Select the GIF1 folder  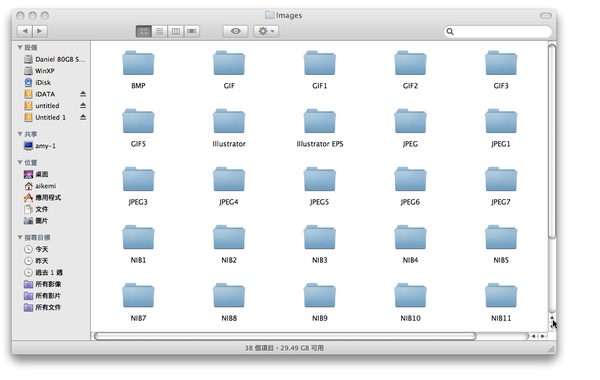[x=320, y=63]
